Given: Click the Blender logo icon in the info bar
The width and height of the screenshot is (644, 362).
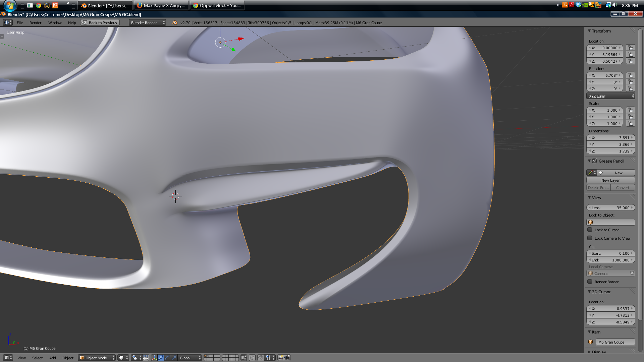Looking at the screenshot, I should coord(175,22).
